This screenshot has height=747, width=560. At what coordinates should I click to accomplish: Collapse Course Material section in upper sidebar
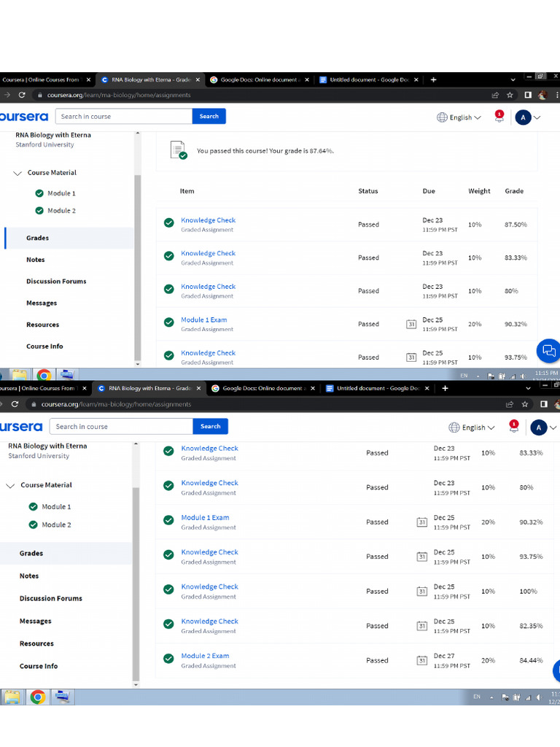coord(18,173)
